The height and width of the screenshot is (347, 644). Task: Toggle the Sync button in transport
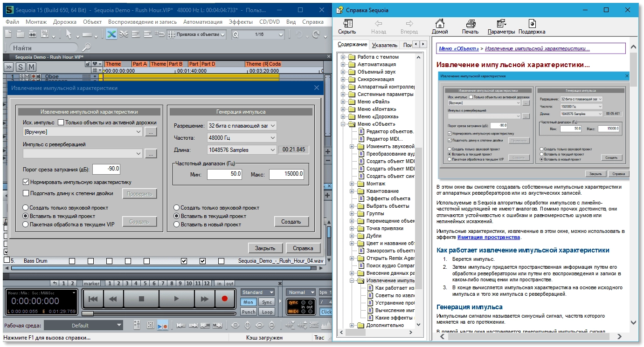[x=267, y=302]
